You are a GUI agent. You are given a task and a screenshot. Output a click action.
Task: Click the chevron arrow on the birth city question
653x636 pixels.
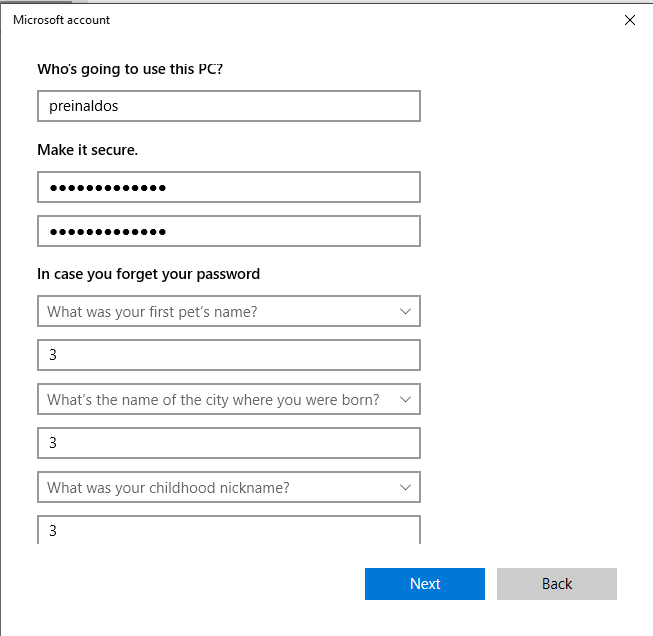[x=405, y=399]
